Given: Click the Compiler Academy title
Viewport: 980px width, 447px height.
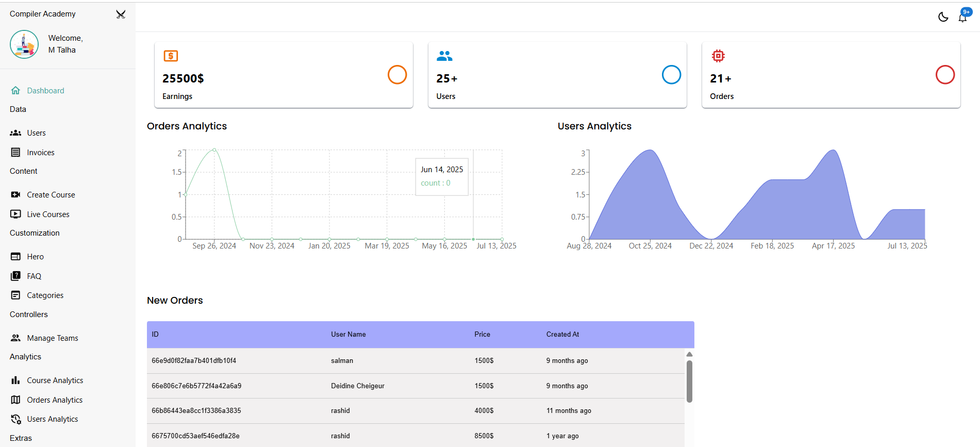Looking at the screenshot, I should point(43,14).
